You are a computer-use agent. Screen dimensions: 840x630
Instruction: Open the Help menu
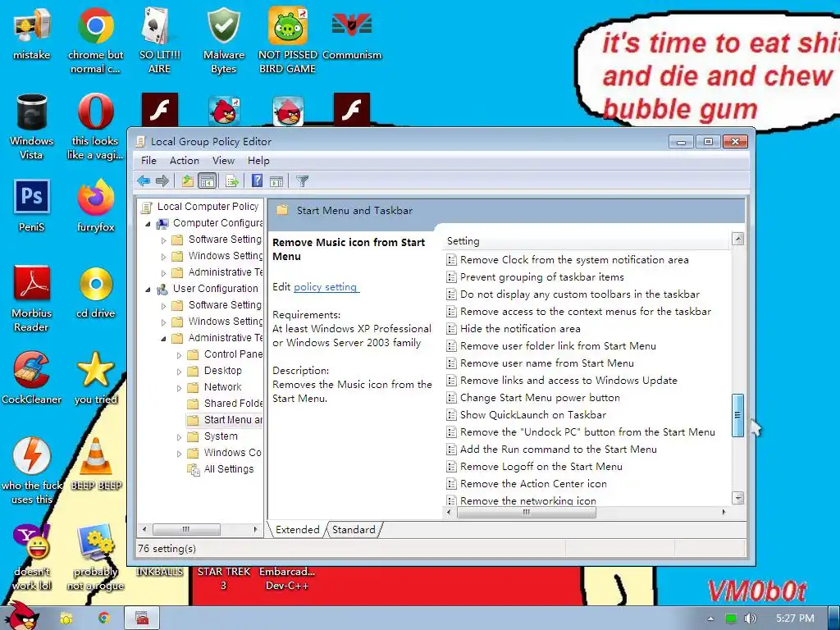(x=258, y=161)
